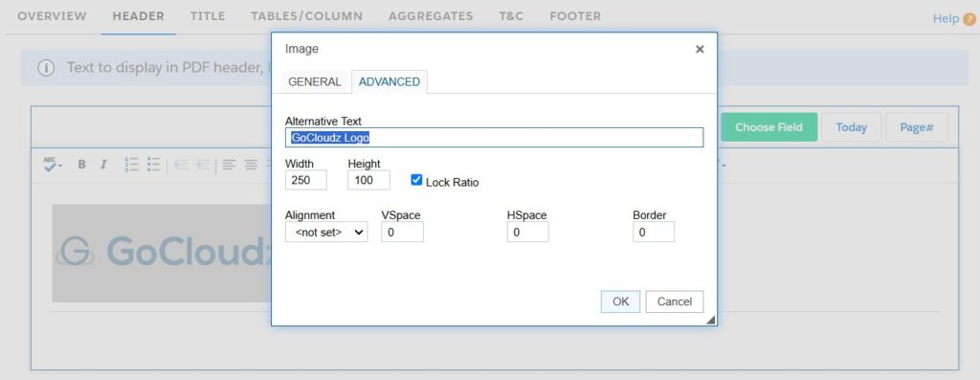Confirm image settings with OK
Screen dimensions: 980x380
(620, 302)
